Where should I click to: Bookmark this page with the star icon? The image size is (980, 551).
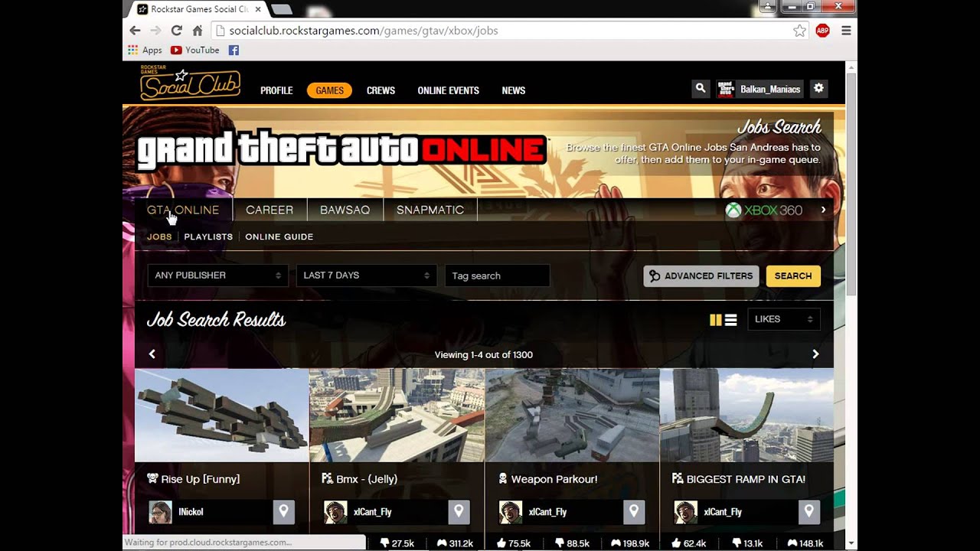(799, 31)
